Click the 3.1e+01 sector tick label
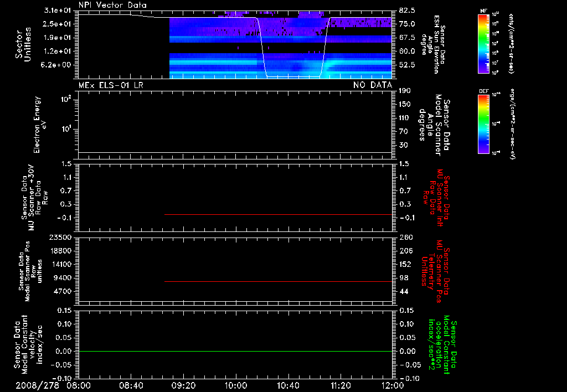567x392 pixels. [x=58, y=11]
